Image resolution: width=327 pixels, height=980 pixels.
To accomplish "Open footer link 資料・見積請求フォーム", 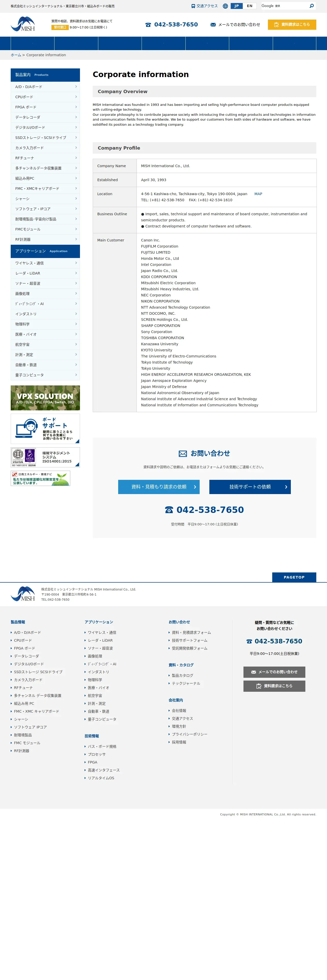I will pyautogui.click(x=191, y=633).
